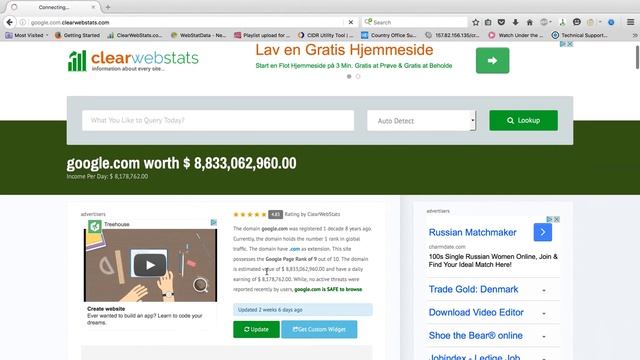Screen dimensions: 640x360
Task: Select the Connecting... browser tab
Action: (x=53, y=7)
